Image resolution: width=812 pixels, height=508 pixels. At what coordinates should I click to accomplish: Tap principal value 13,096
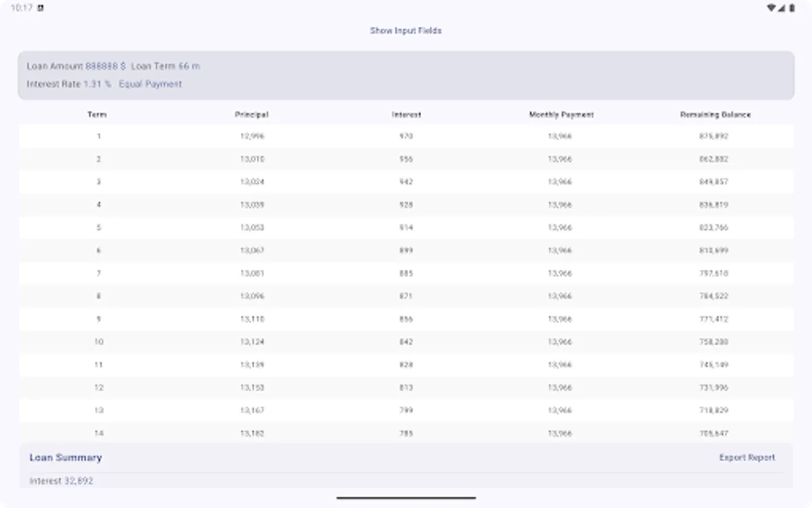pos(252,296)
